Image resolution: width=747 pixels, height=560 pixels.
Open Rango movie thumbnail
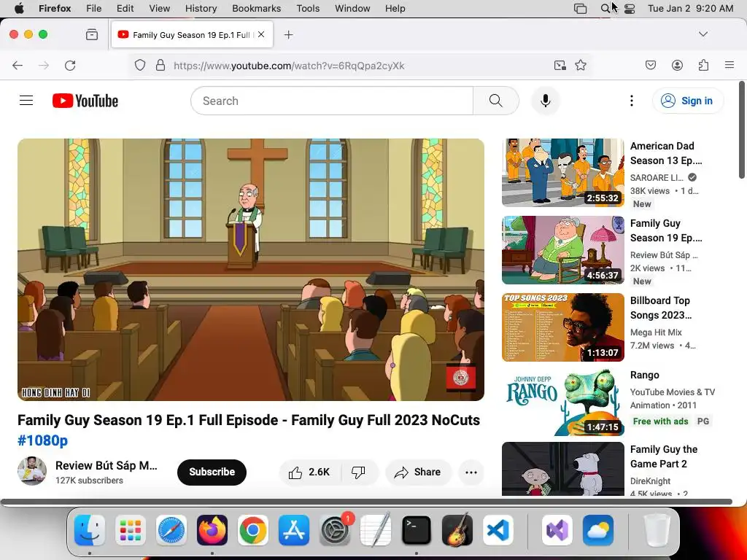pos(562,402)
